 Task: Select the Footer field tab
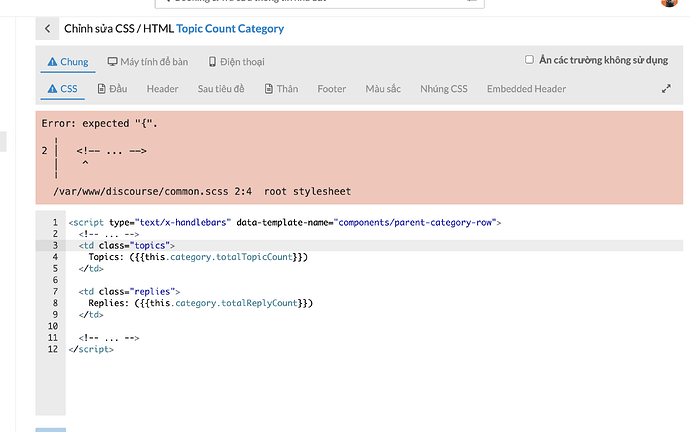point(332,89)
